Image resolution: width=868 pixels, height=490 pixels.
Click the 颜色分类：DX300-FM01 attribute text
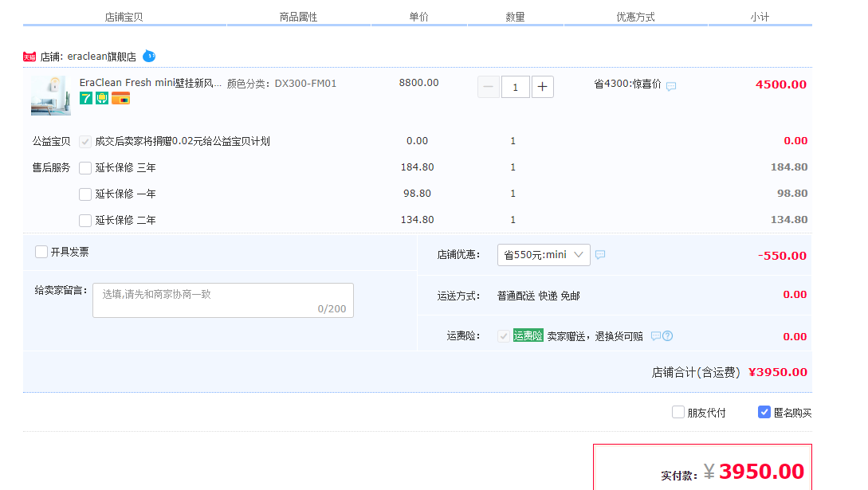point(282,84)
